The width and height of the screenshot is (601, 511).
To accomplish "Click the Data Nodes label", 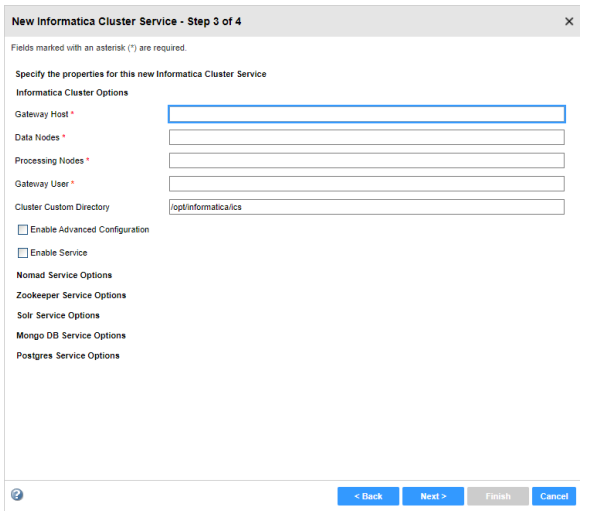I will coord(37,137).
